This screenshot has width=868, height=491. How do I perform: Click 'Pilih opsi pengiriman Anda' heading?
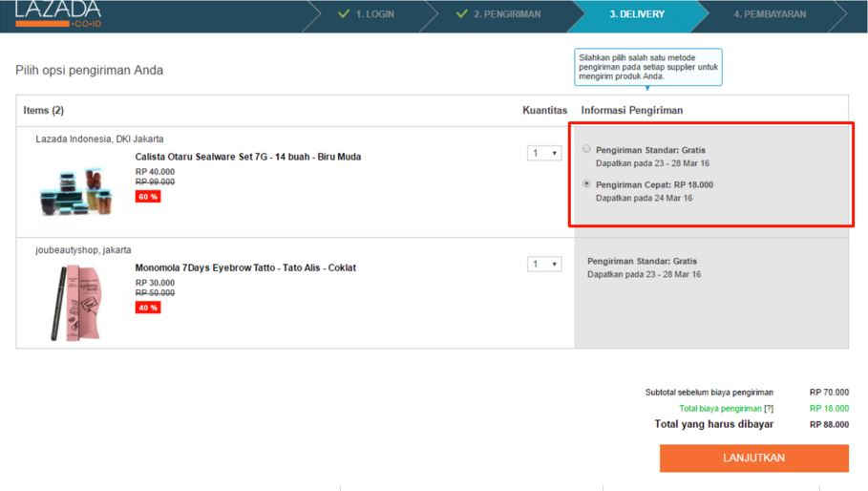pyautogui.click(x=89, y=71)
